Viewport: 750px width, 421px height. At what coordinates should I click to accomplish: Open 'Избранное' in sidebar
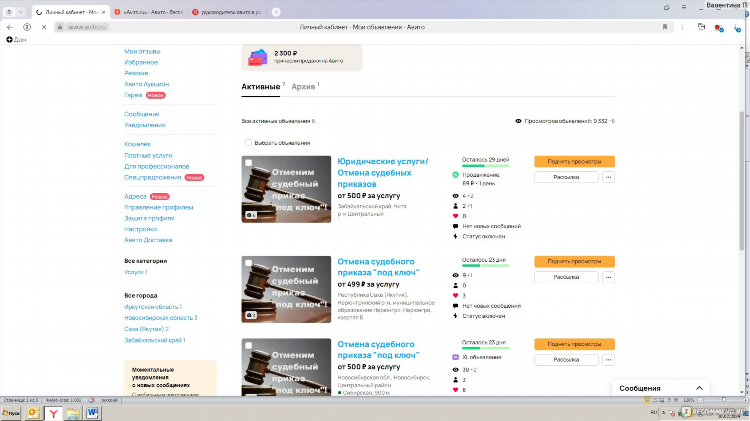[141, 62]
